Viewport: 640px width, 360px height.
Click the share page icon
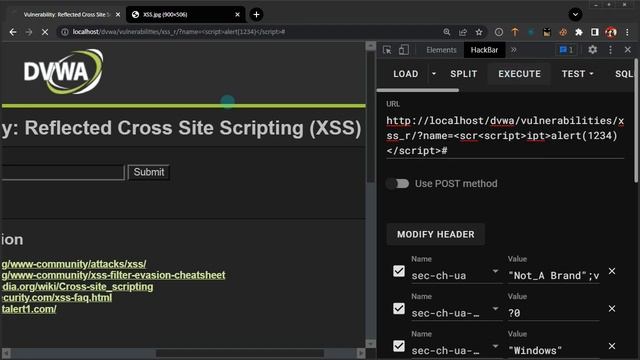[x=462, y=32]
